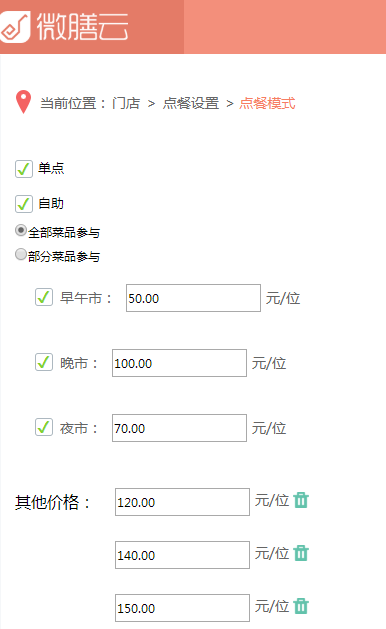The image size is (386, 629).
Task: Click the 点餐模式 breadcrumb item
Action: click(267, 103)
